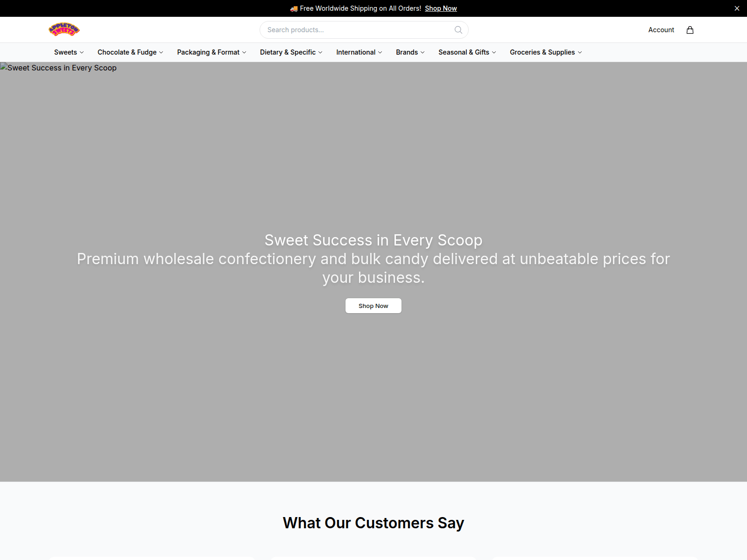This screenshot has width=747, height=560.
Task: Click the delivery truck emoji in banner
Action: pyautogui.click(x=294, y=8)
